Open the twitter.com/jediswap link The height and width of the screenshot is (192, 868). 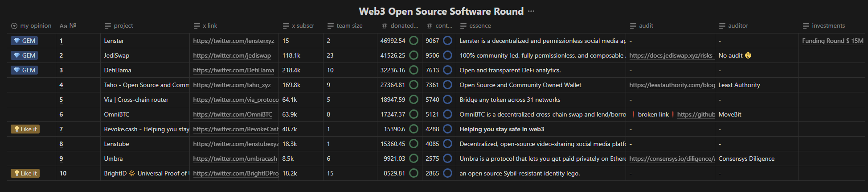(232, 55)
